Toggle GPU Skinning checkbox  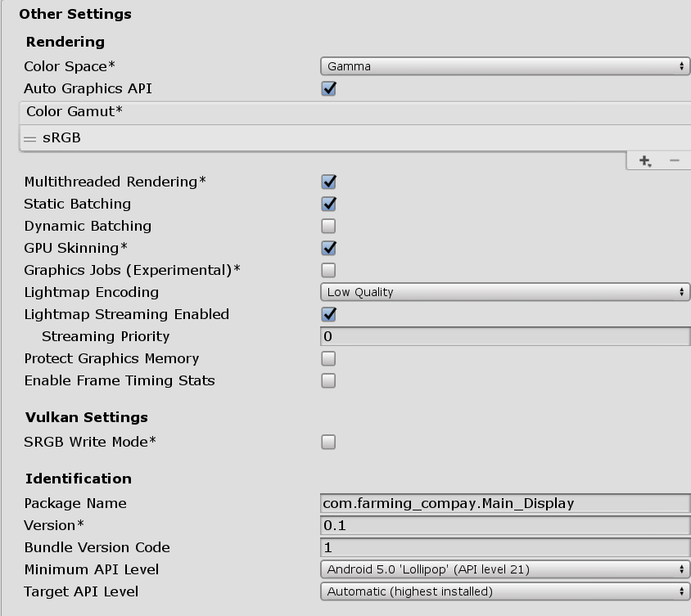tap(329, 248)
